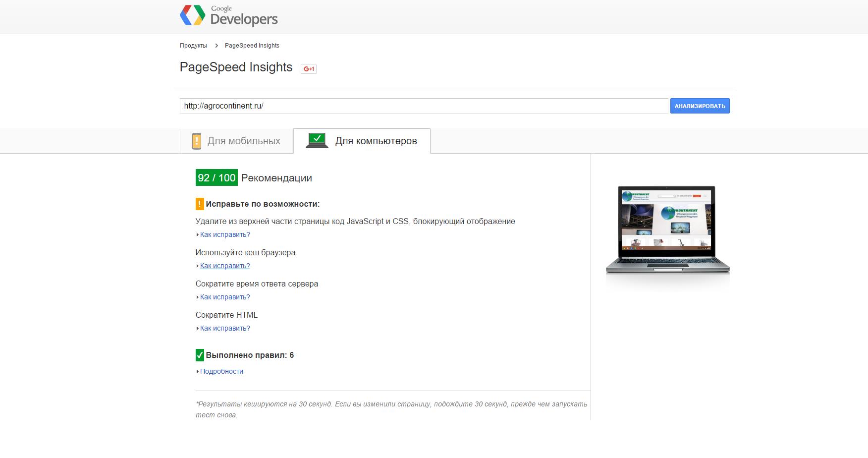Viewport: 868px width, 458px height.
Task: Expand Как исправить under JavaScript and CSS rule
Action: pos(225,234)
